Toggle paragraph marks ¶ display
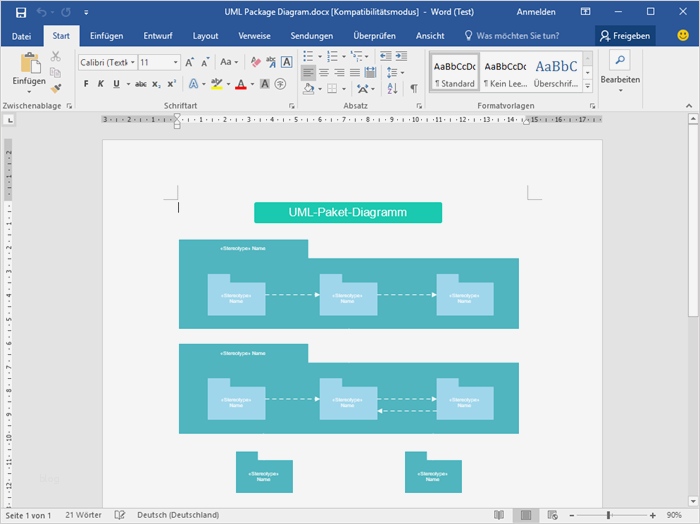This screenshot has width=700, height=524. [x=414, y=88]
